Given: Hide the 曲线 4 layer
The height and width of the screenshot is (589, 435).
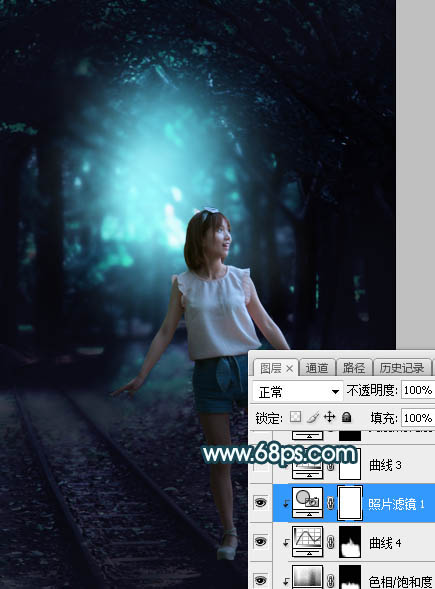Looking at the screenshot, I should pyautogui.click(x=261, y=541).
